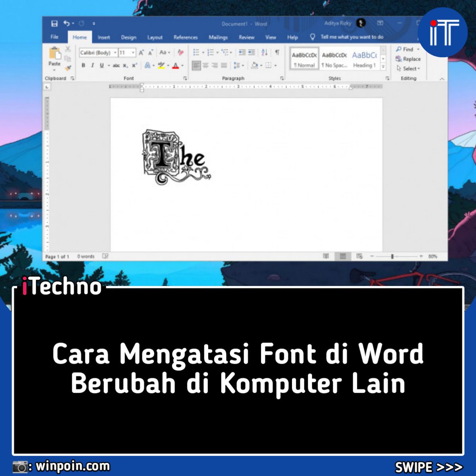Image resolution: width=476 pixels, height=476 pixels.
Task: Apply the Heading 1 style
Action: point(365,59)
